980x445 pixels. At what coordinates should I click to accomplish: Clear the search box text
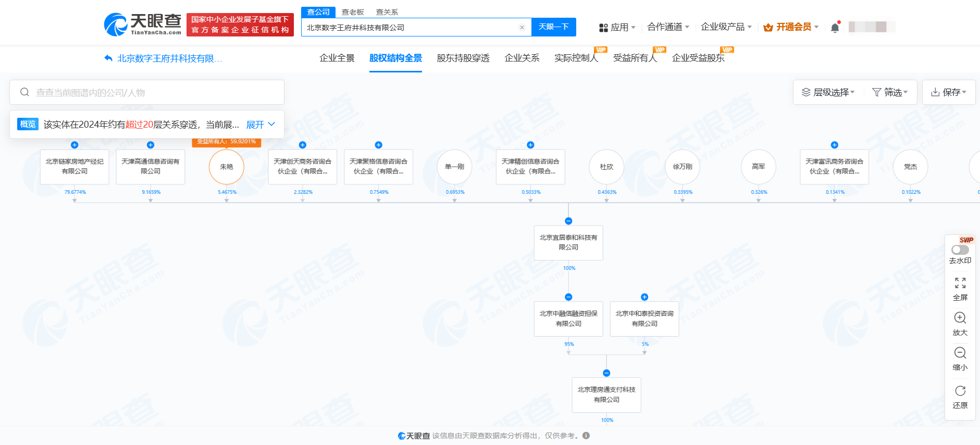[522, 28]
